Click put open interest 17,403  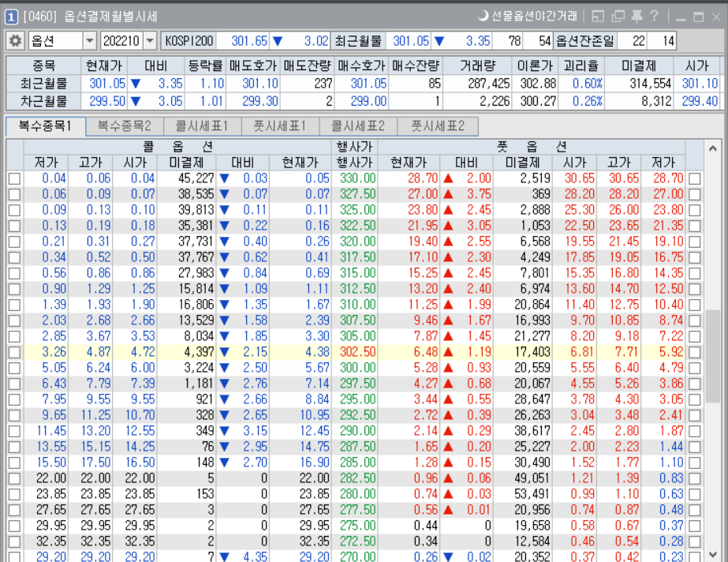[x=532, y=352]
